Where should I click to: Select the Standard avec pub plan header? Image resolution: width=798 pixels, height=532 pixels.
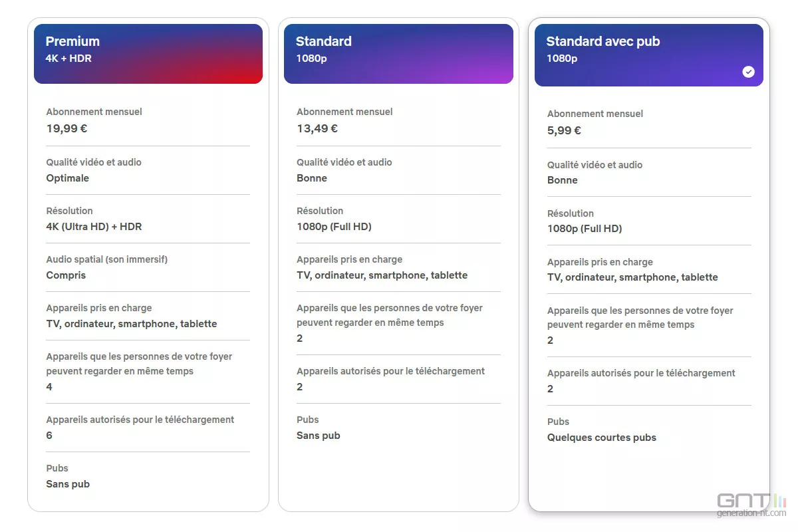click(x=648, y=55)
